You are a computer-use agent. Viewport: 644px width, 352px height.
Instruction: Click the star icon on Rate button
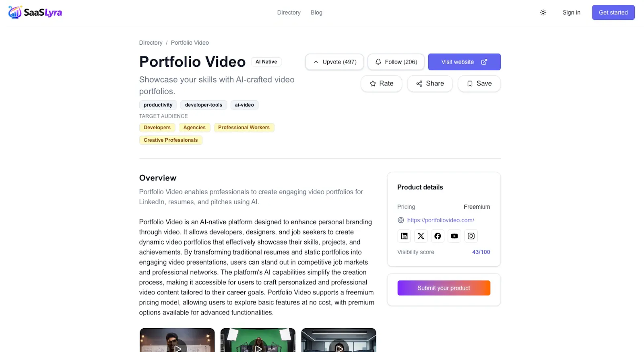[373, 84]
